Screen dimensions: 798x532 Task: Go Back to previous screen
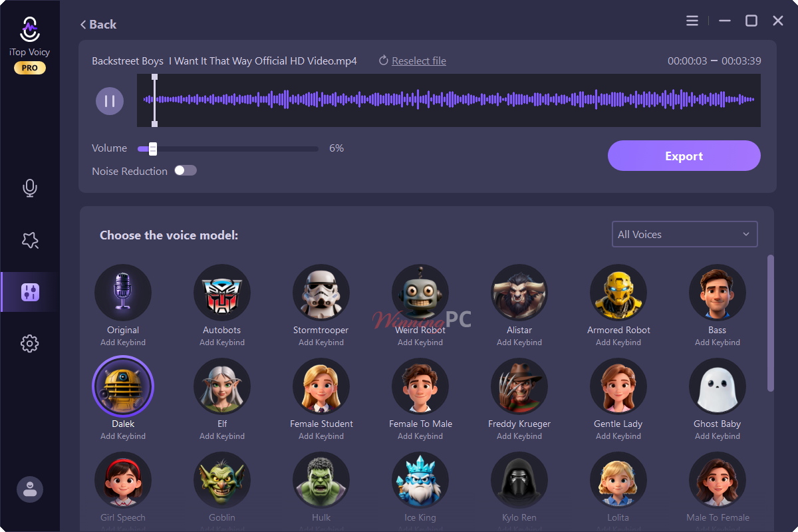click(x=98, y=25)
